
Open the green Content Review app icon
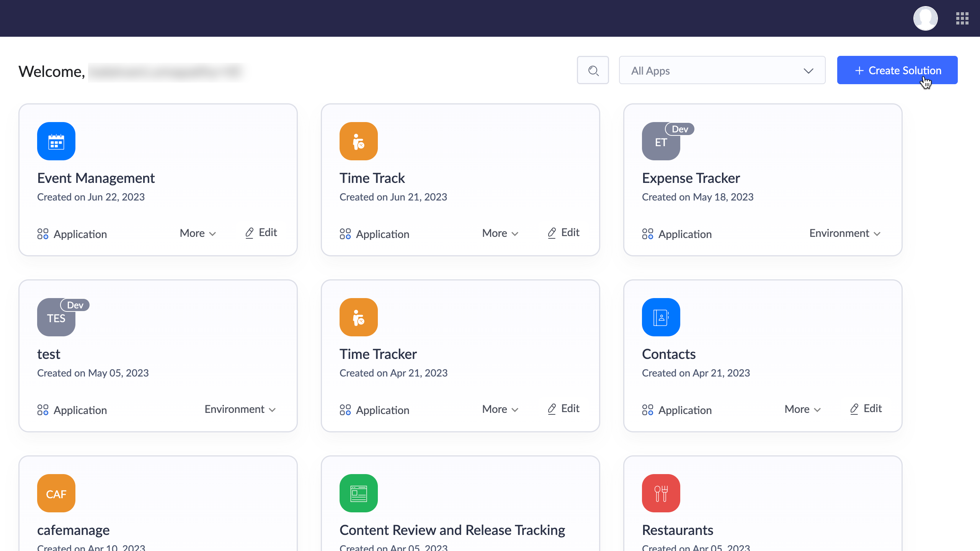pyautogui.click(x=358, y=493)
